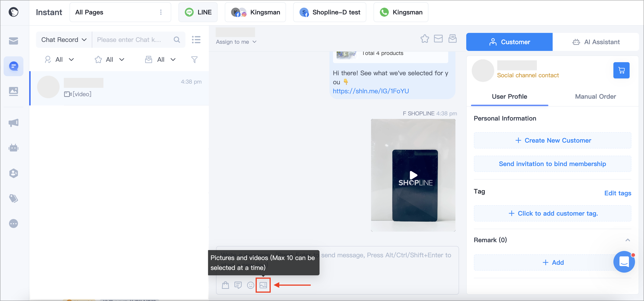Switch to Shopline-D test tab
Image resolution: width=644 pixels, height=301 pixels.
[329, 12]
